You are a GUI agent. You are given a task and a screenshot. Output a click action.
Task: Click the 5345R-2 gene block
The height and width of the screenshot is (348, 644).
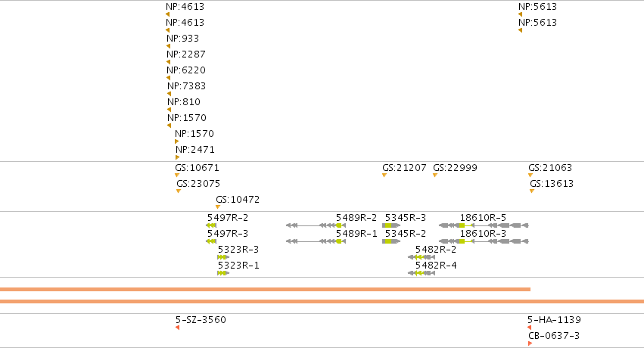pyautogui.click(x=391, y=241)
